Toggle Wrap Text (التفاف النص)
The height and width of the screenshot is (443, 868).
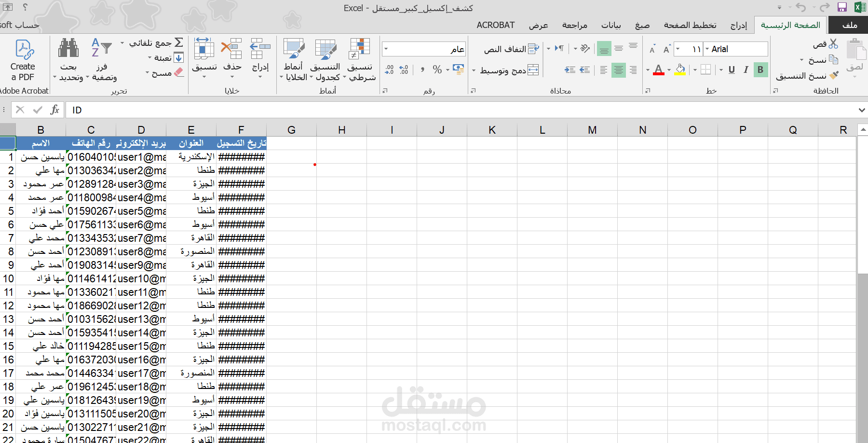point(512,49)
